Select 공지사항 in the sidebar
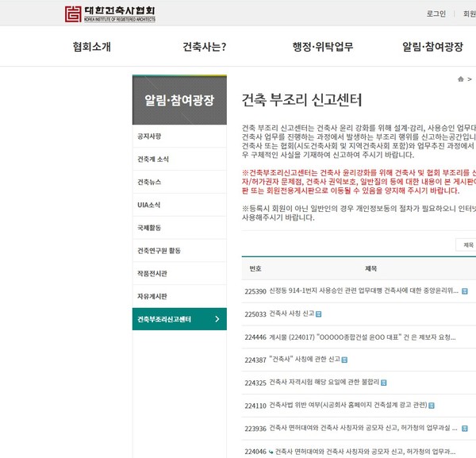476x458 pixels. [179, 136]
